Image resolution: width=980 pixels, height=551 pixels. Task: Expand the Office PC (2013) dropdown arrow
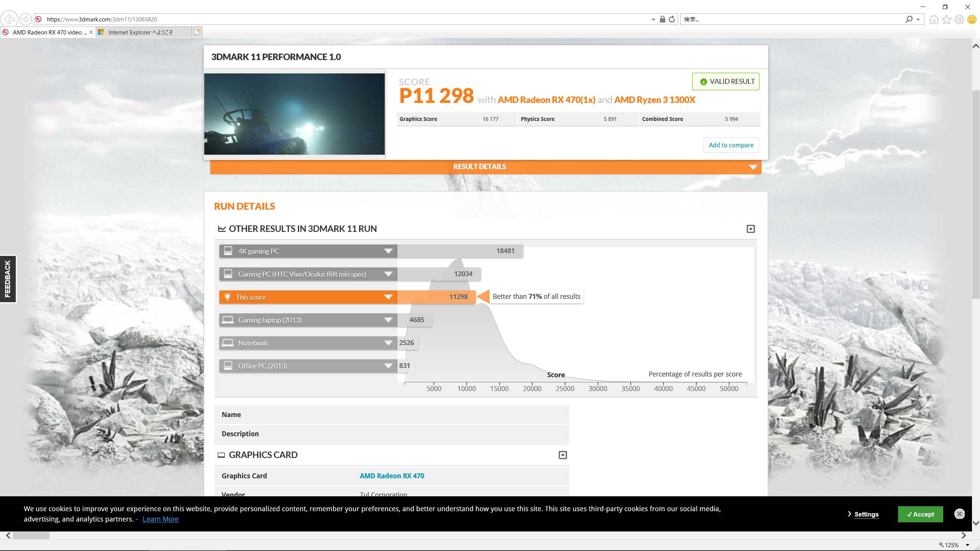pyautogui.click(x=388, y=366)
